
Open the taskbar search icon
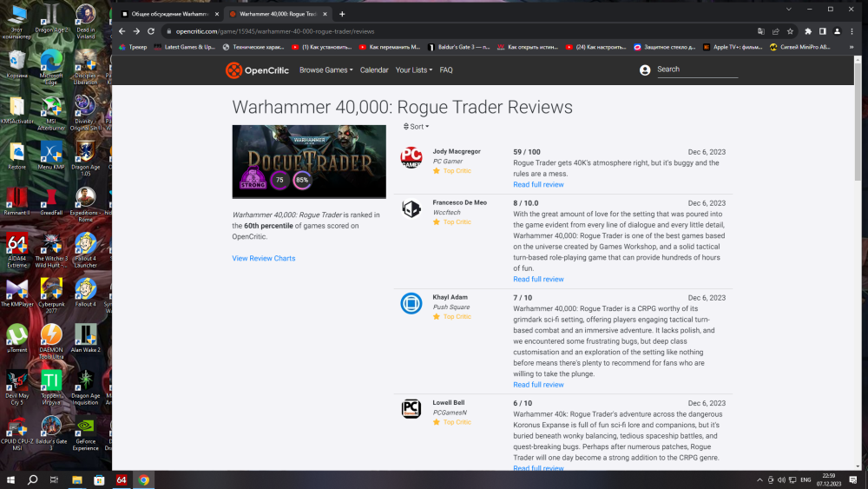(33, 479)
